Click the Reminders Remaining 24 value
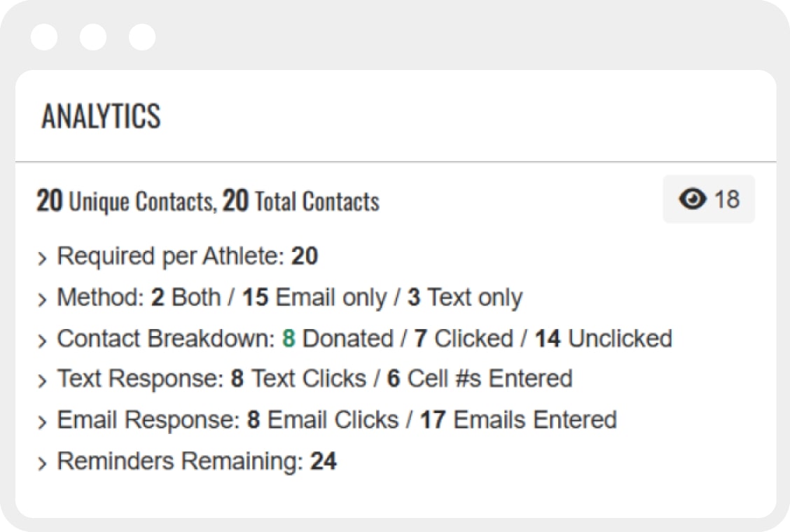 pos(324,461)
